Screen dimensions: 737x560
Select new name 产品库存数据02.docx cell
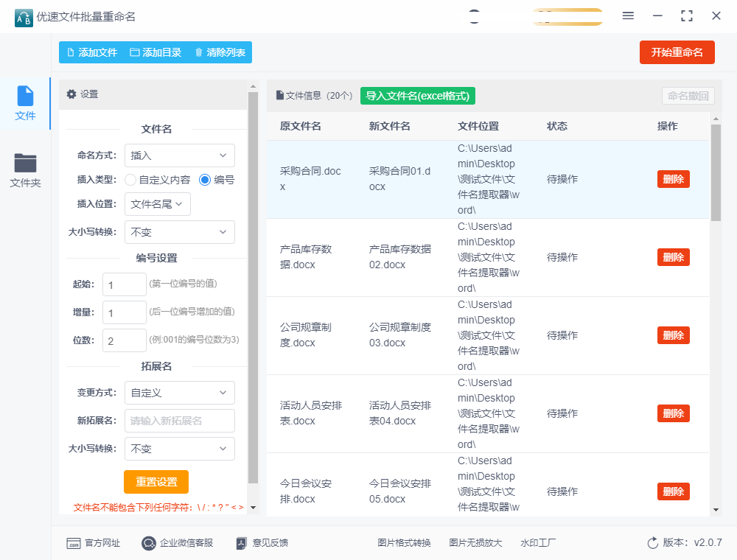point(400,257)
